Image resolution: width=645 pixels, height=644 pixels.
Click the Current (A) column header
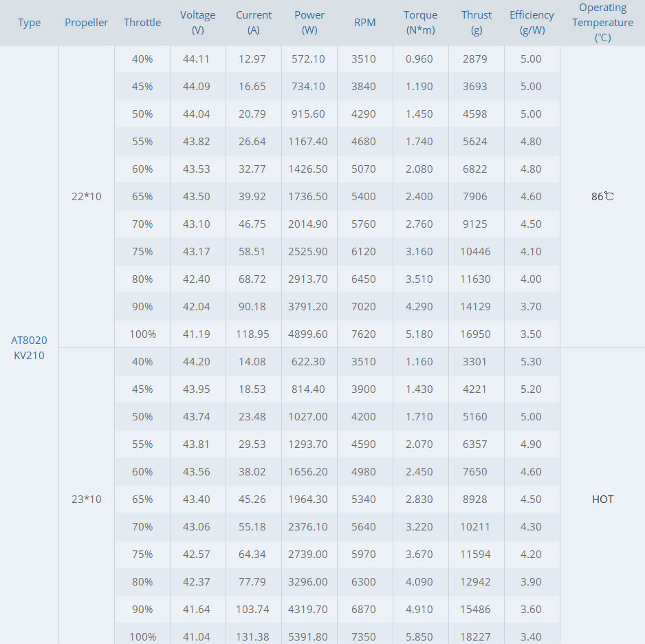pos(254,23)
